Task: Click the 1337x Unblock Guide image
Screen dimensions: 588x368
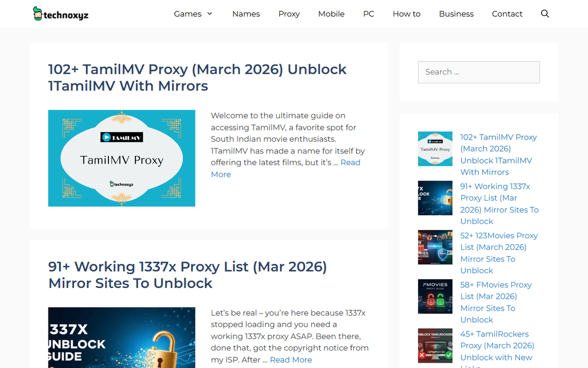Action: click(x=121, y=337)
